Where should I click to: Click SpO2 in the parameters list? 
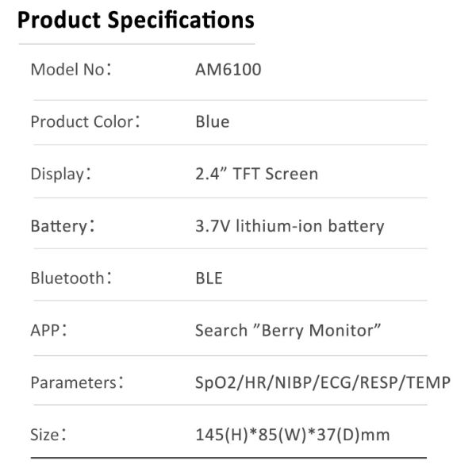click(215, 382)
